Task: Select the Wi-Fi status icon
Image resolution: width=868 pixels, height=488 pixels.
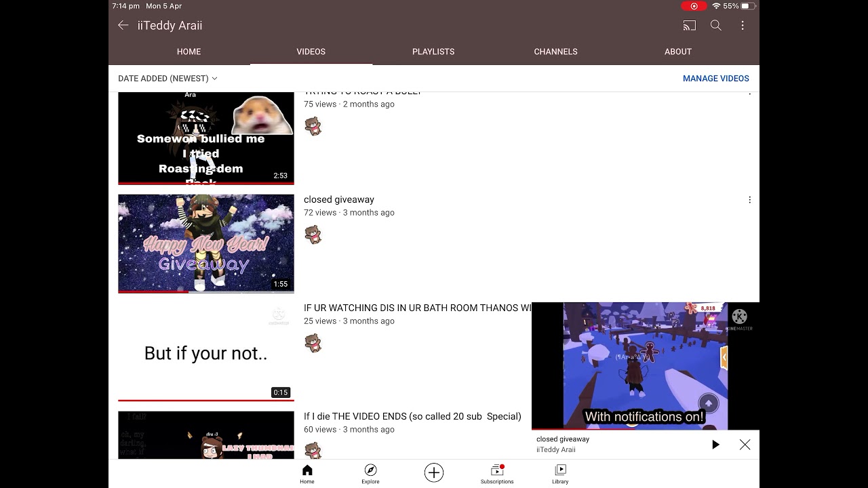Action: pyautogui.click(x=716, y=6)
